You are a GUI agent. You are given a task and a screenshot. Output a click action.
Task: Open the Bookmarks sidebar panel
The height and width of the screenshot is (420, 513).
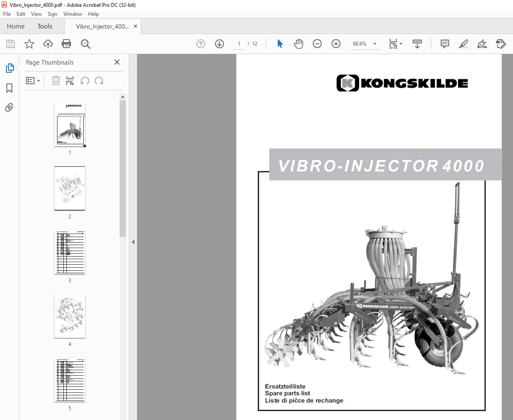9,88
